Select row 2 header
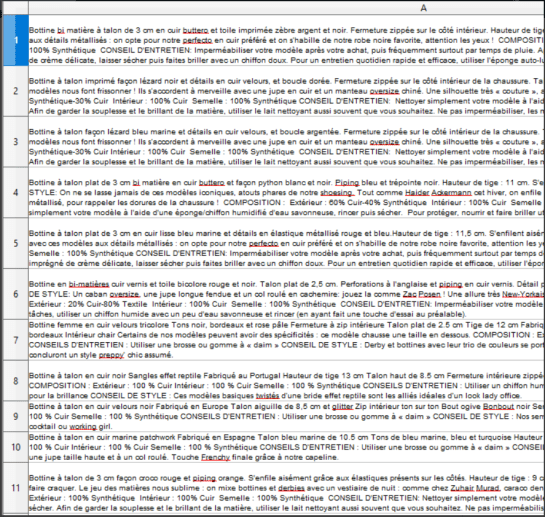 16,91
